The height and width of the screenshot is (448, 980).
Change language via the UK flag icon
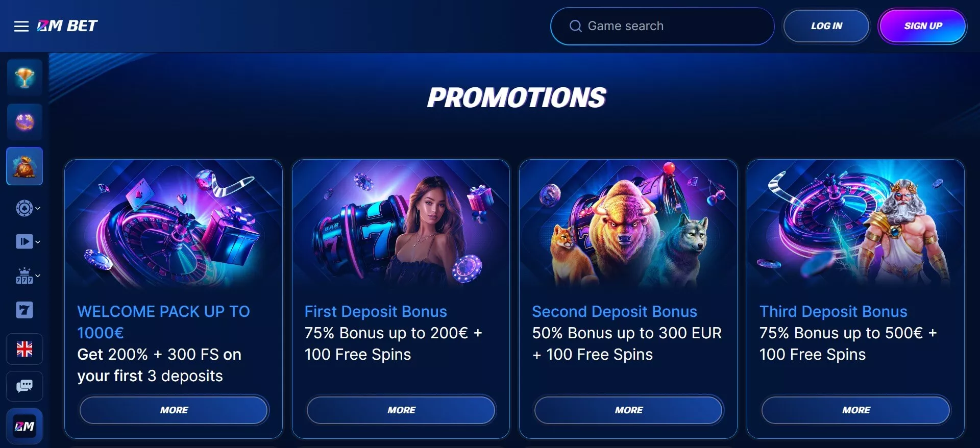coord(24,349)
